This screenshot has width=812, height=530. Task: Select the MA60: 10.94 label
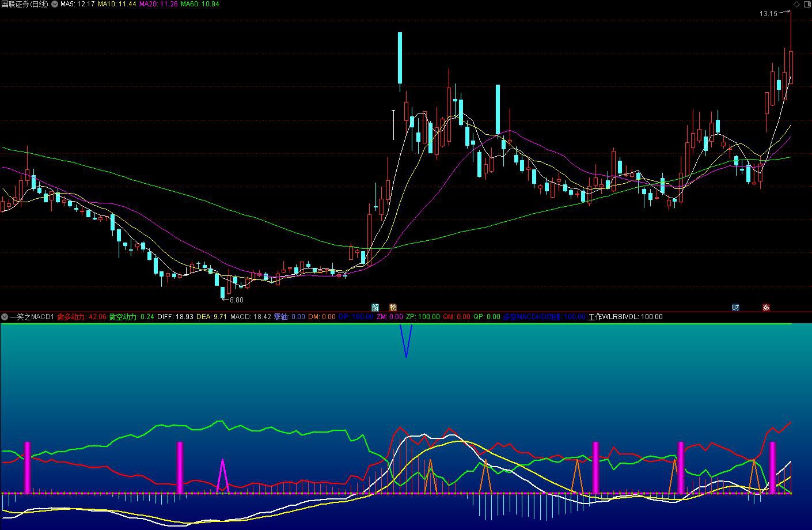click(x=200, y=4)
